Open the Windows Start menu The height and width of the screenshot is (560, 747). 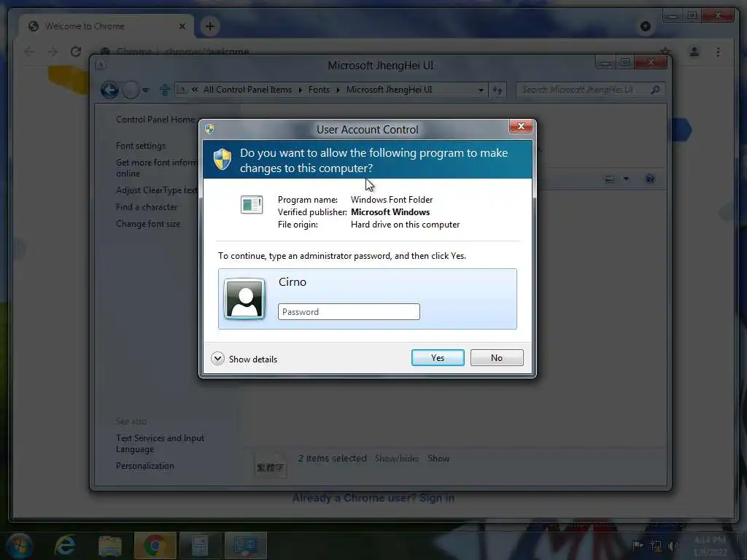click(x=19, y=545)
